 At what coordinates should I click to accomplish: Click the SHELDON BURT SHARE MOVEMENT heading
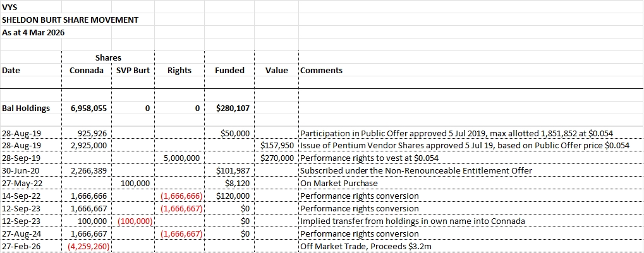(70, 20)
